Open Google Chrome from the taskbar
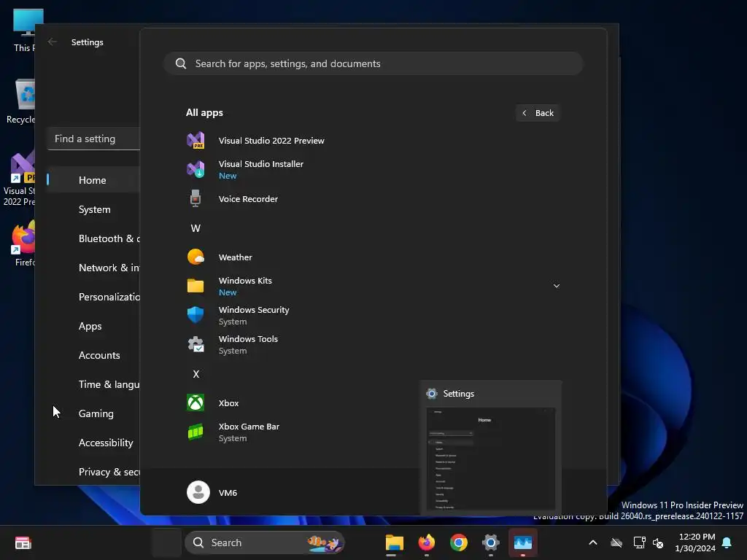Image resolution: width=747 pixels, height=560 pixels. coord(458,542)
